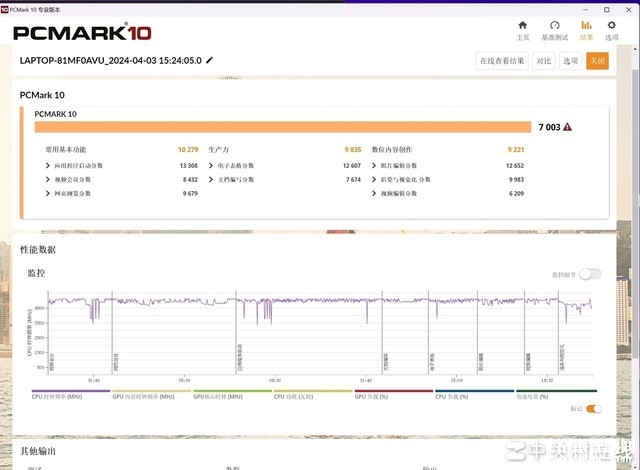Click the 18:20 time marker on chart

pyautogui.click(x=547, y=380)
